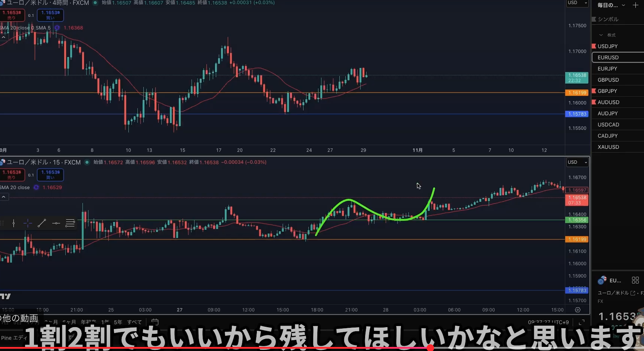644x351 pixels.
Task: Open the grid layout icon in the EU details panel
Action: [x=635, y=280]
